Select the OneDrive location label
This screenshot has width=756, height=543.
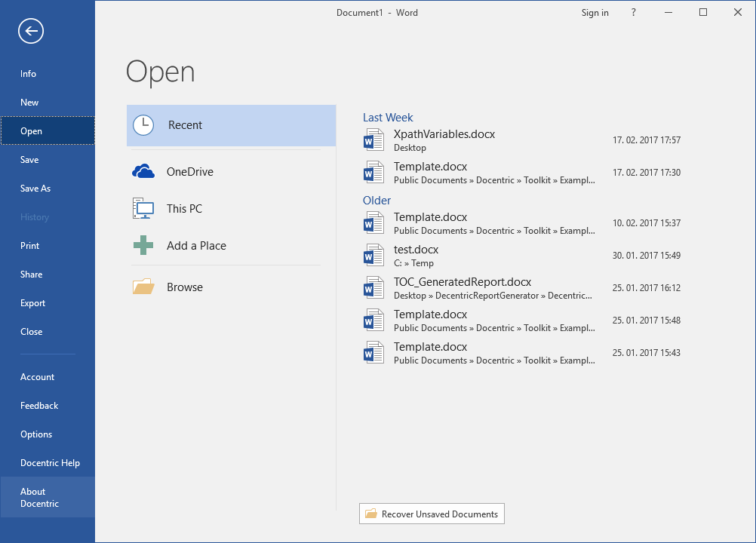tap(190, 171)
